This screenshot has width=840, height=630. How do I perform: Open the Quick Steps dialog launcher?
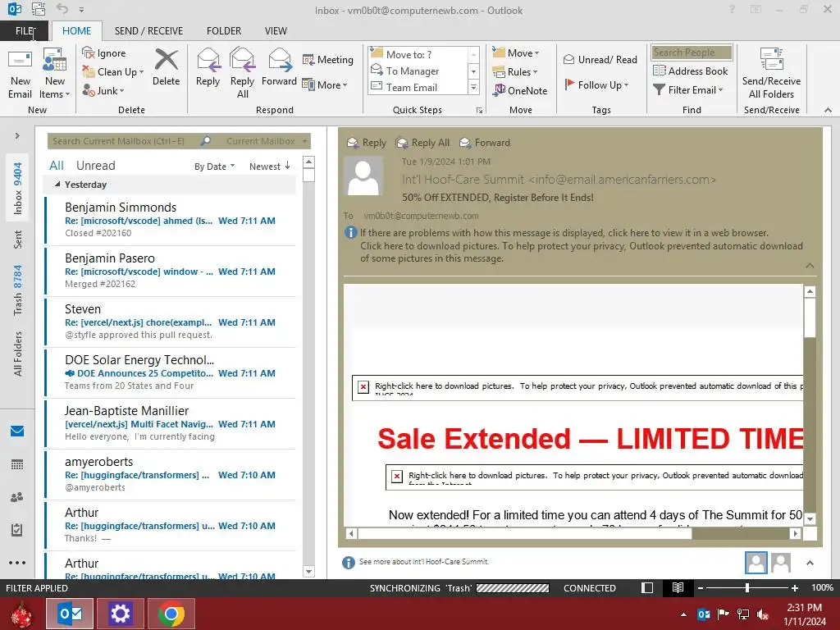[x=479, y=111]
